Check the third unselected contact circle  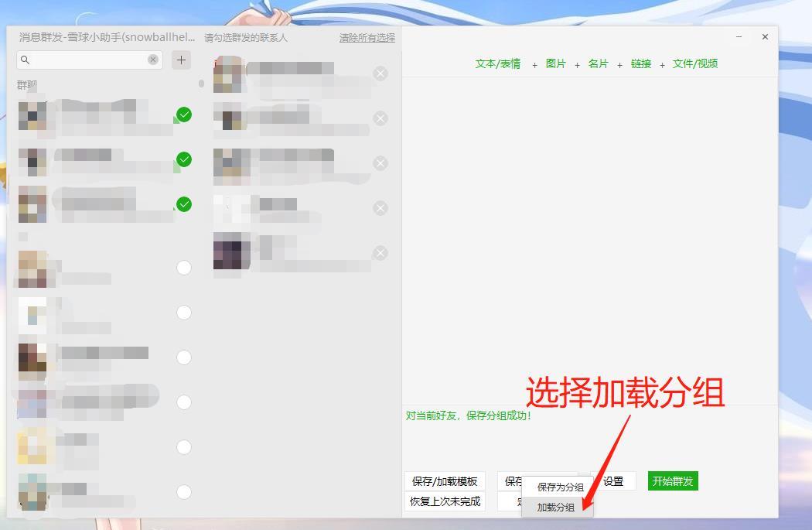[184, 357]
